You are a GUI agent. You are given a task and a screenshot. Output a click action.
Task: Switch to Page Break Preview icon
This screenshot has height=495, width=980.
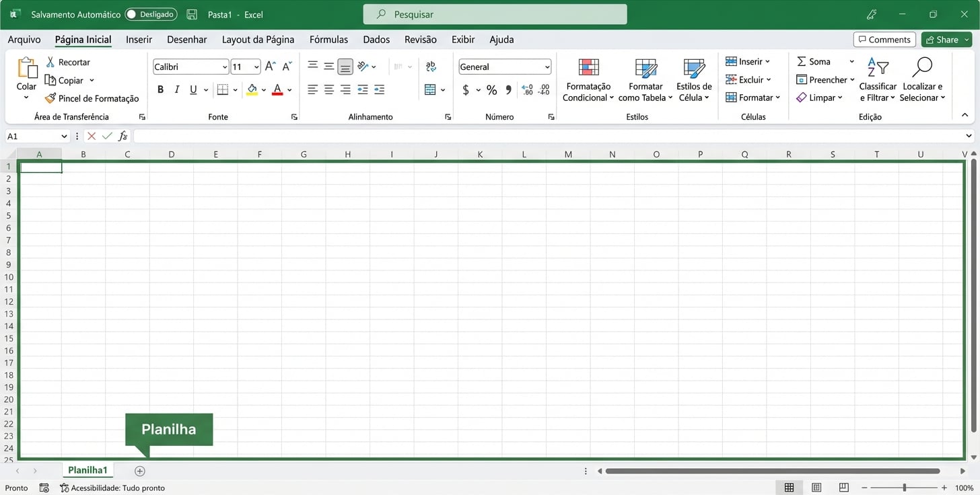pyautogui.click(x=843, y=488)
